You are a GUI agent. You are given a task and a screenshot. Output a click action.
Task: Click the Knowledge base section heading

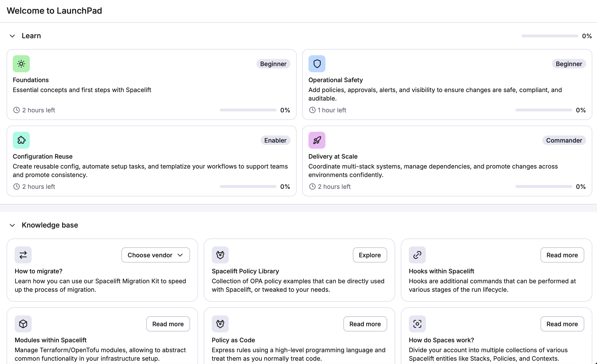(50, 225)
